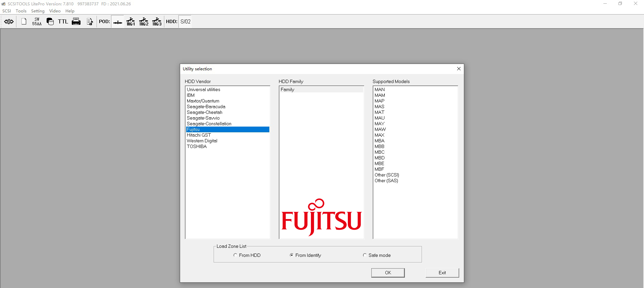Select the highlighted Fujitsu vendor
The width and height of the screenshot is (644, 288).
(x=227, y=129)
